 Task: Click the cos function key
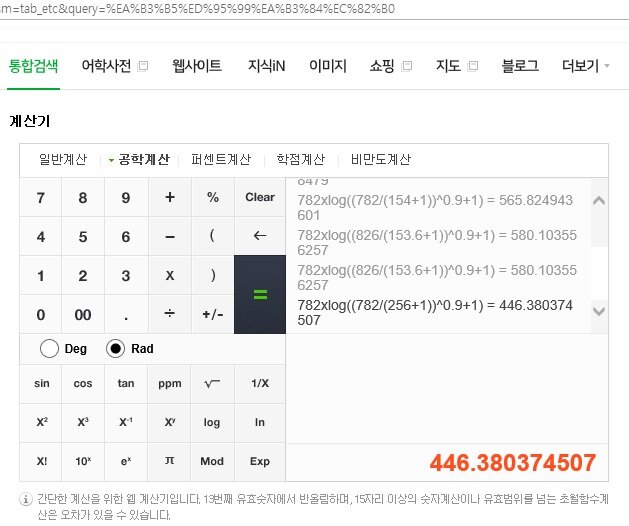(x=83, y=384)
